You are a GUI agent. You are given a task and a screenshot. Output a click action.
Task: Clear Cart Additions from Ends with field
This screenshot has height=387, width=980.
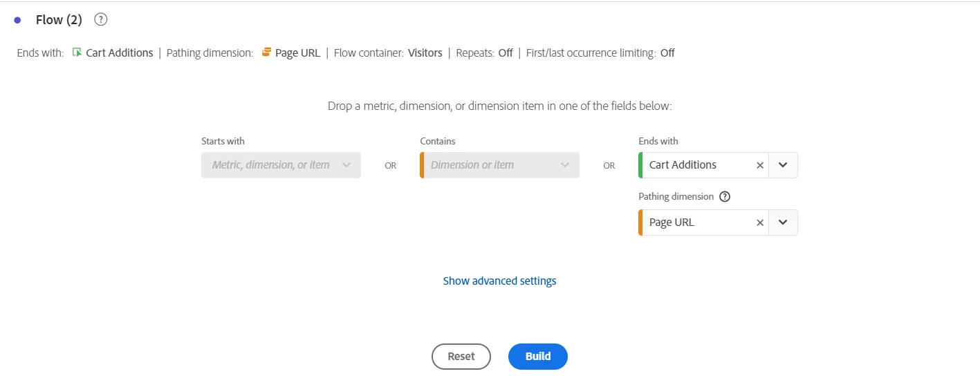[x=760, y=165]
